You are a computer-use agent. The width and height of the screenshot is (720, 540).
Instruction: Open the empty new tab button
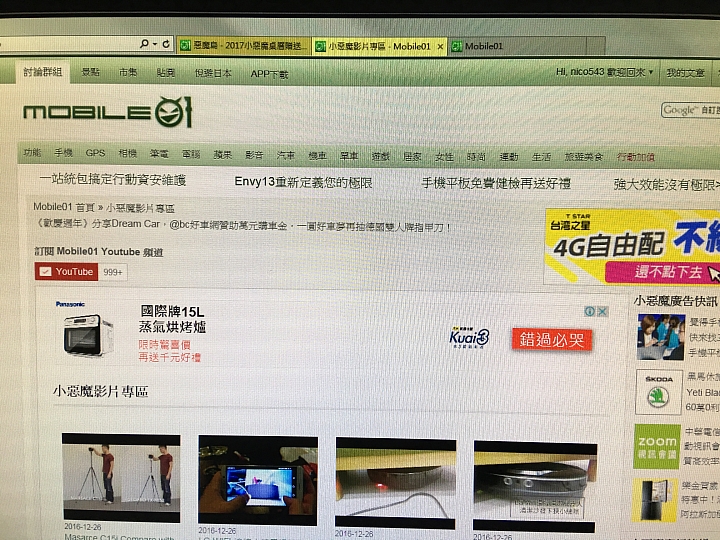(x=596, y=46)
